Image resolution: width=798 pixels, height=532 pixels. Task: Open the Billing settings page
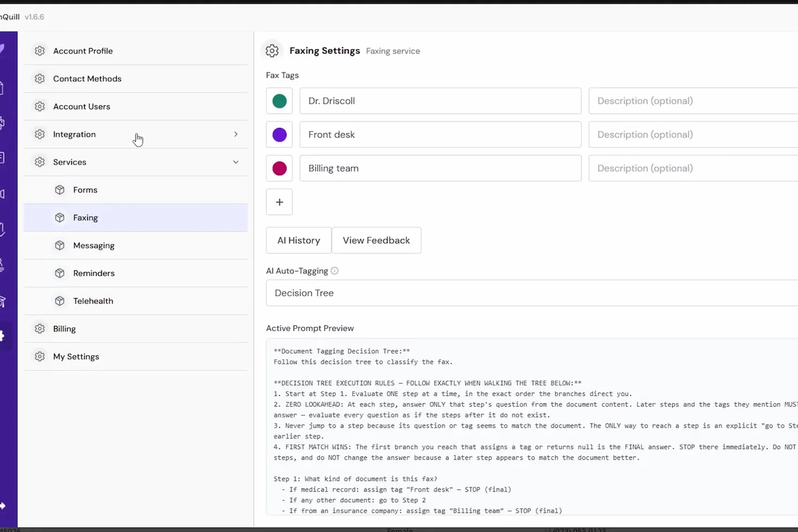pos(136,329)
